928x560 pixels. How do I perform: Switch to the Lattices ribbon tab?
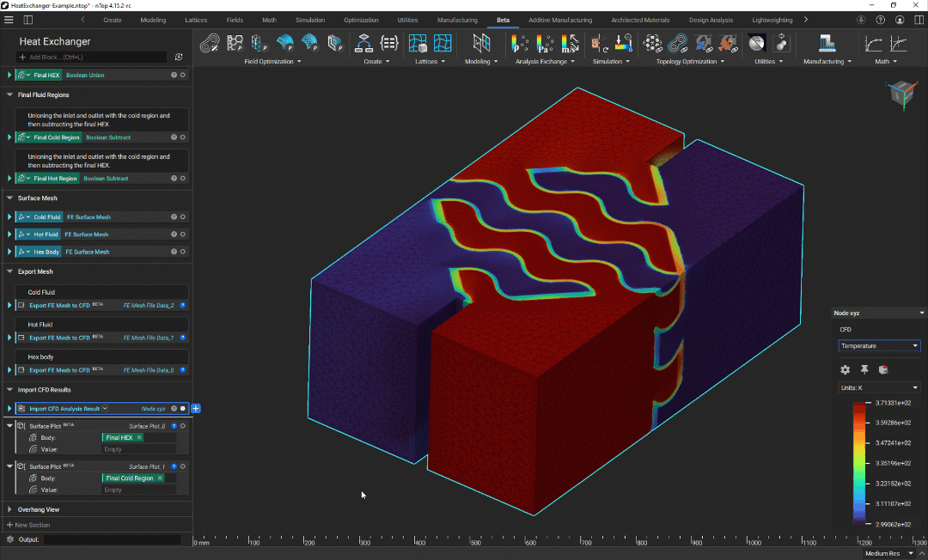coord(196,20)
